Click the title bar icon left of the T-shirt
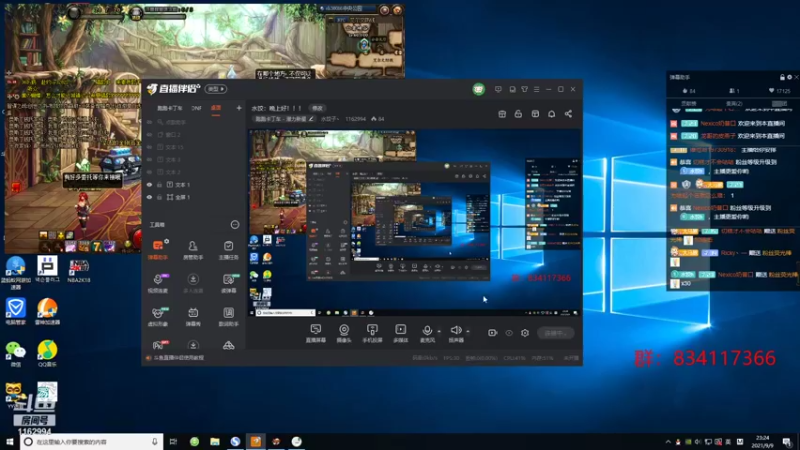The image size is (800, 450). (x=512, y=89)
